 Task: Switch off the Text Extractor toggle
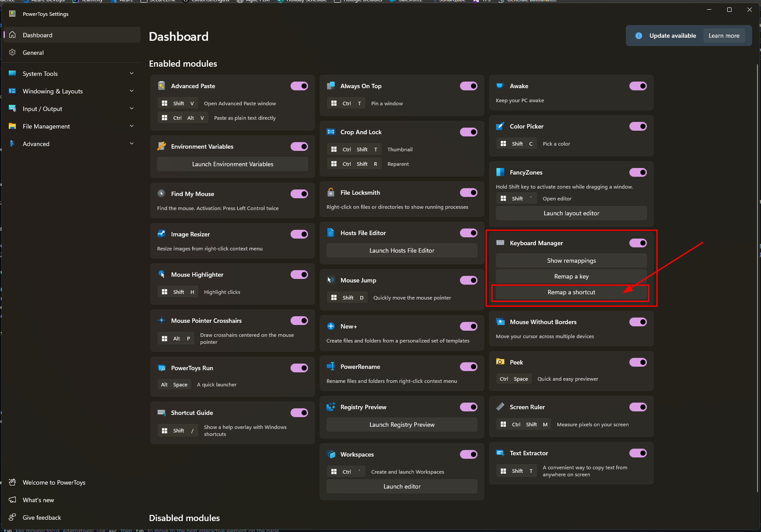click(638, 453)
